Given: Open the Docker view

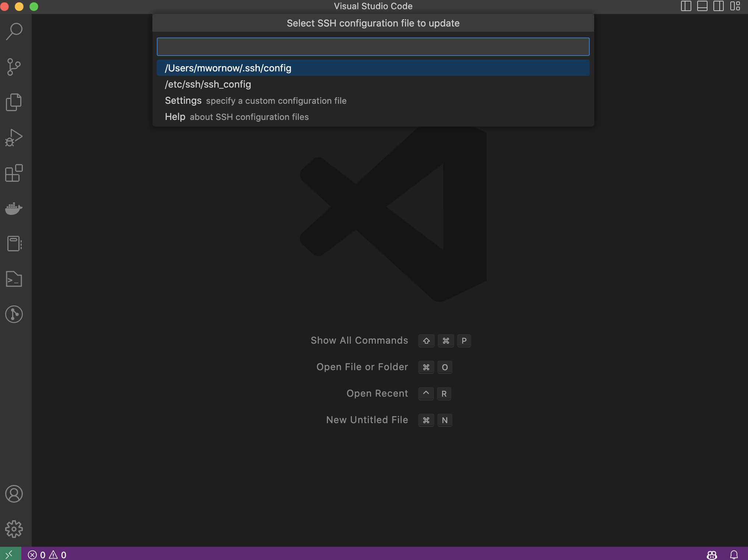Looking at the screenshot, I should 14,208.
